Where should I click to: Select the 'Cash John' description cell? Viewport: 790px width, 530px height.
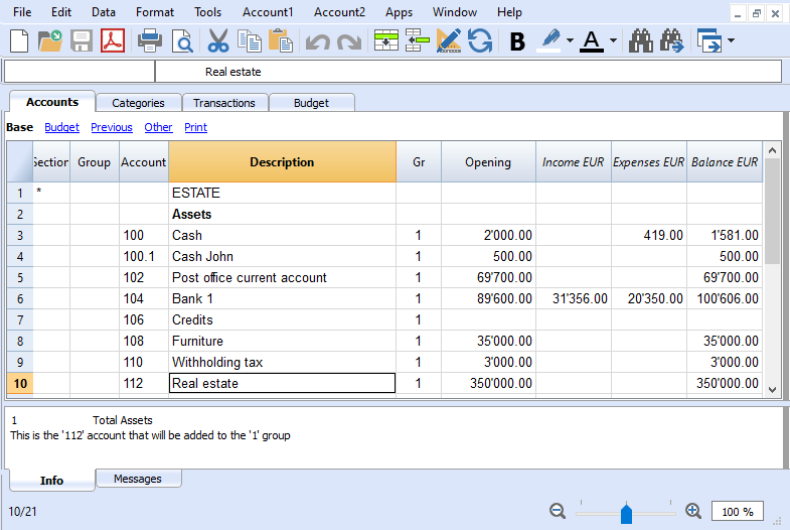(x=282, y=256)
